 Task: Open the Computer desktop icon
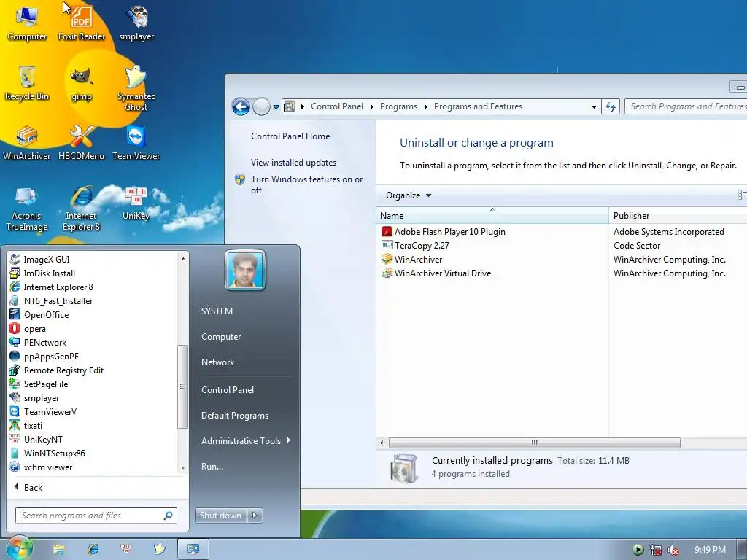(27, 23)
